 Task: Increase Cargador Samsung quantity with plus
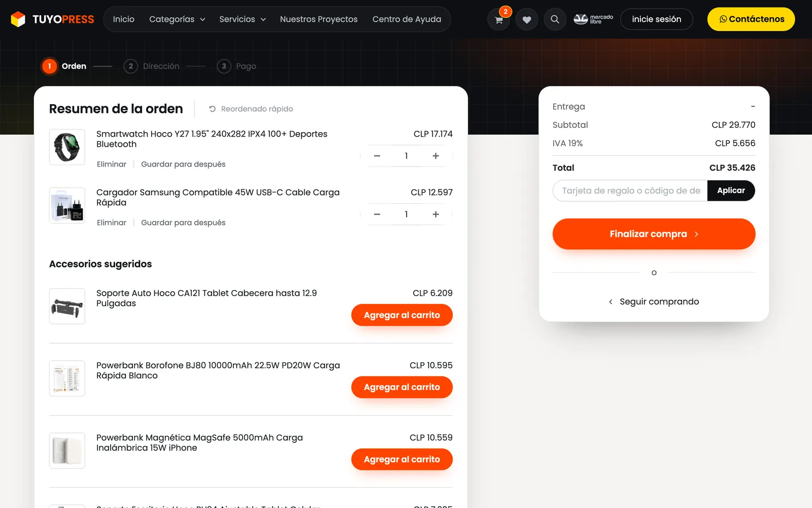[x=435, y=214]
